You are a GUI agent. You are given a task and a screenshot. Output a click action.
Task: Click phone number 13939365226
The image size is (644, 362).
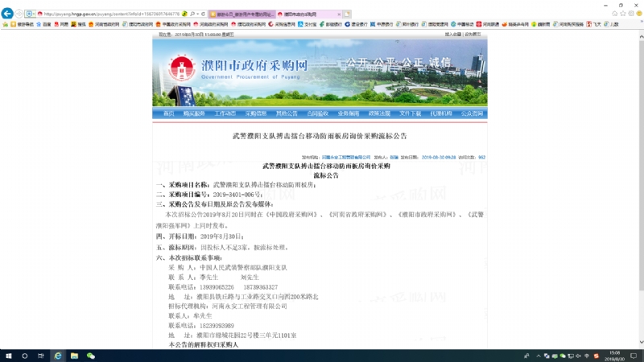click(217, 287)
